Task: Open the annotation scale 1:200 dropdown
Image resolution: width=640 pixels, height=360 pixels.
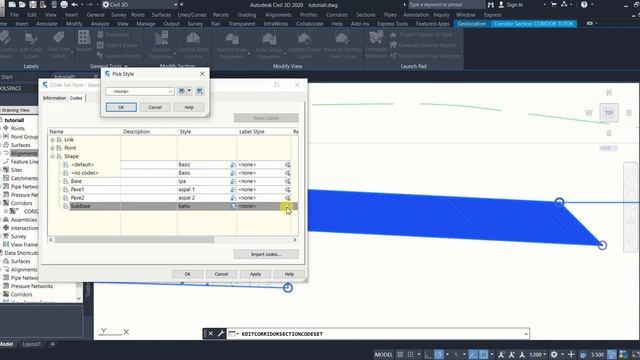Action: coord(538,354)
